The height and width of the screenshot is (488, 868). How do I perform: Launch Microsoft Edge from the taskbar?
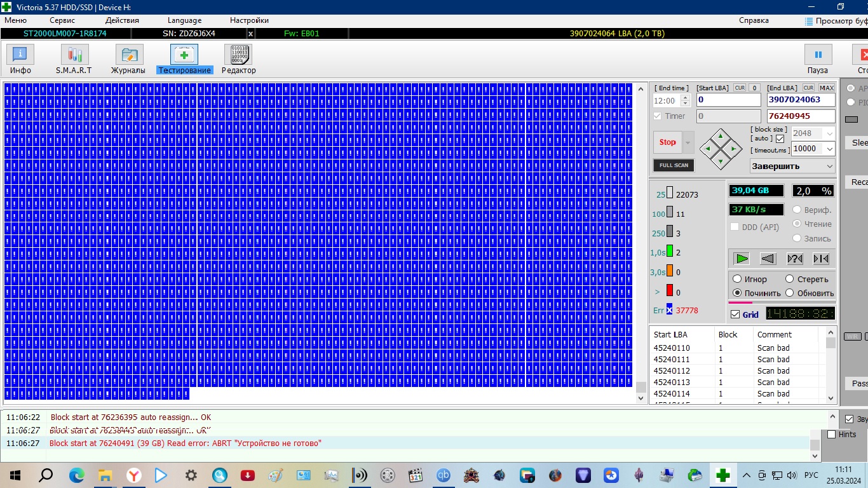pos(76,475)
